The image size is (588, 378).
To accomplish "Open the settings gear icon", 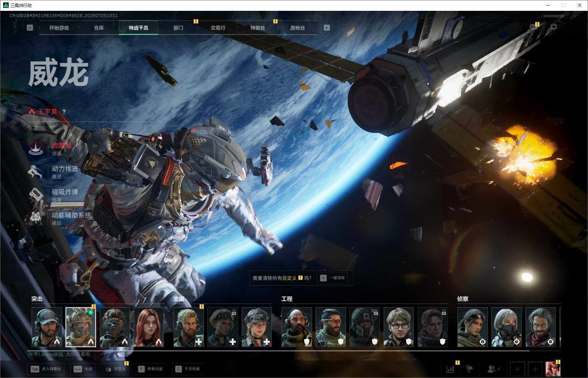I will coord(554,27).
